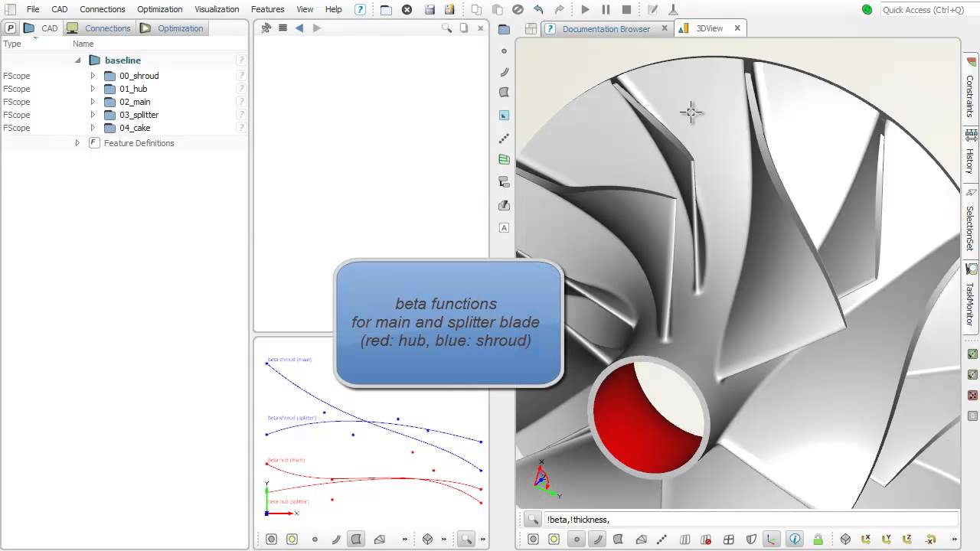Expand the 00_shroud scope

pos(93,76)
